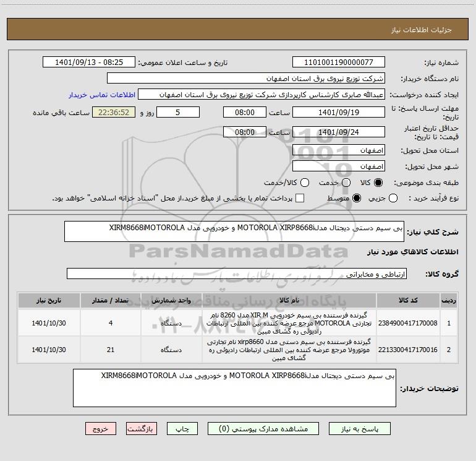This screenshot has width=476, height=461.
Task: Click the XIR M 8260 product name cell
Action: pyautogui.click(x=289, y=323)
